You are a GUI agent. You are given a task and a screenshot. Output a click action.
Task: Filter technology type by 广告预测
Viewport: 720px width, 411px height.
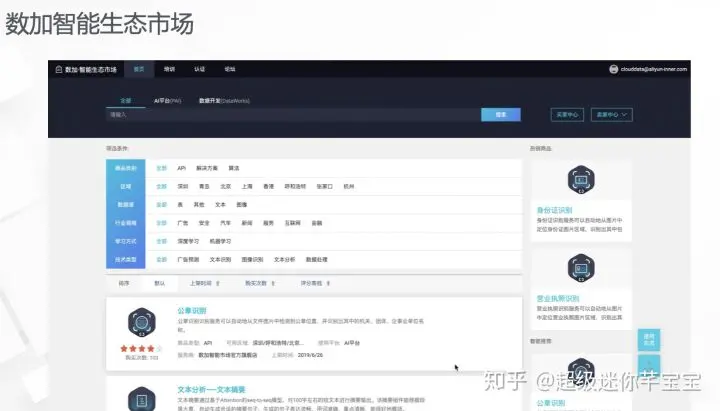coord(188,259)
